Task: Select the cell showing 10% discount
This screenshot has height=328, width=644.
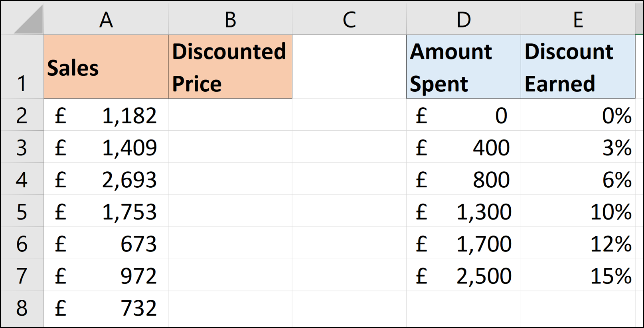Action: 578,211
